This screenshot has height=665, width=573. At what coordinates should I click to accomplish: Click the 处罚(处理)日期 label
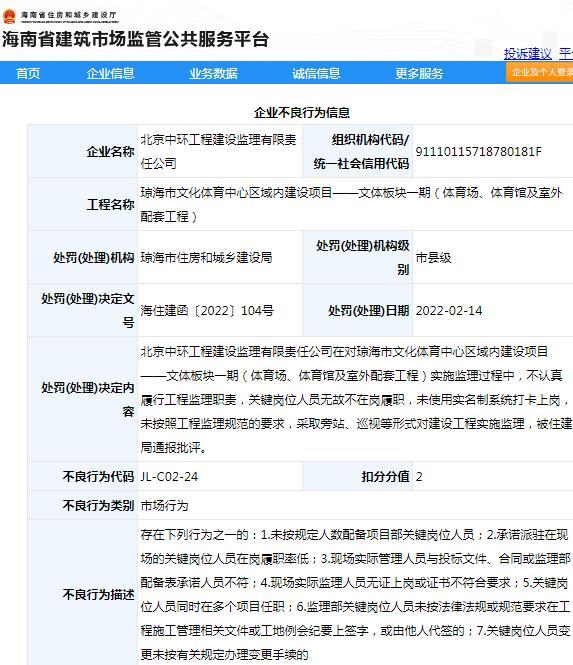(369, 310)
